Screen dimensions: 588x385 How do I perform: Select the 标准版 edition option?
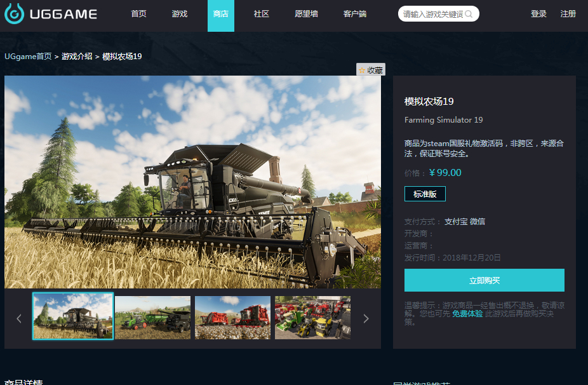coord(425,194)
